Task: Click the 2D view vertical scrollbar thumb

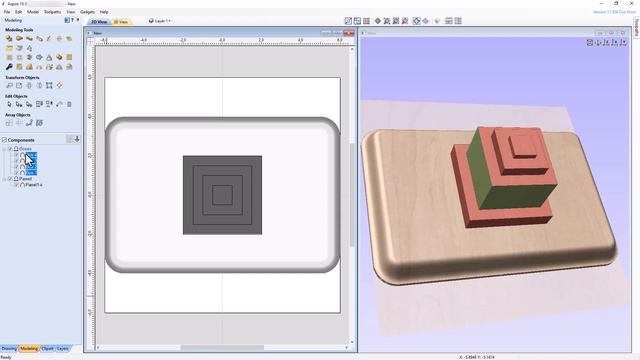Action: click(x=352, y=195)
